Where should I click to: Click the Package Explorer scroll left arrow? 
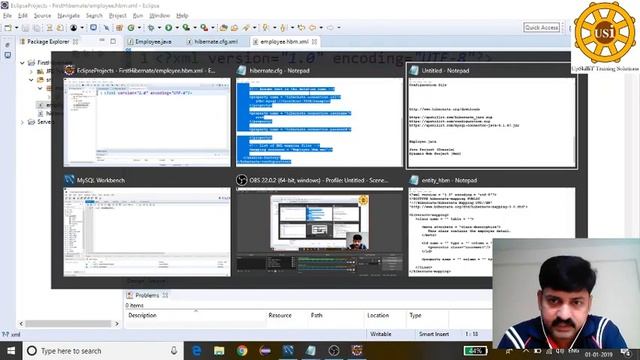click(x=21, y=324)
